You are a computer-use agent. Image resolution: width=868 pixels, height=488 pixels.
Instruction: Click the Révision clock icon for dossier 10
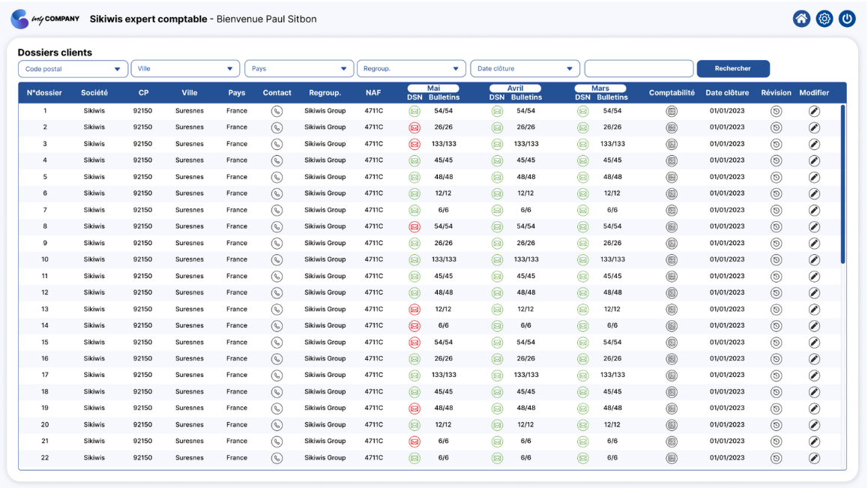[x=776, y=260]
